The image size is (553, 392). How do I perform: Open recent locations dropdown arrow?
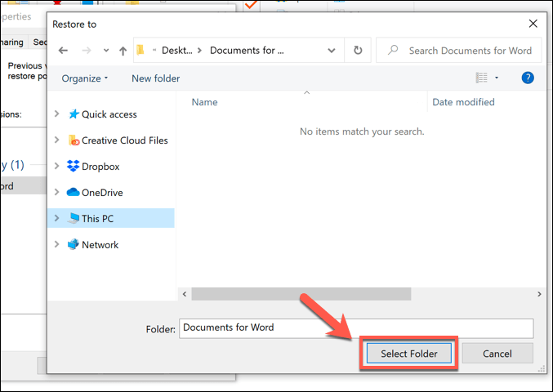click(106, 51)
